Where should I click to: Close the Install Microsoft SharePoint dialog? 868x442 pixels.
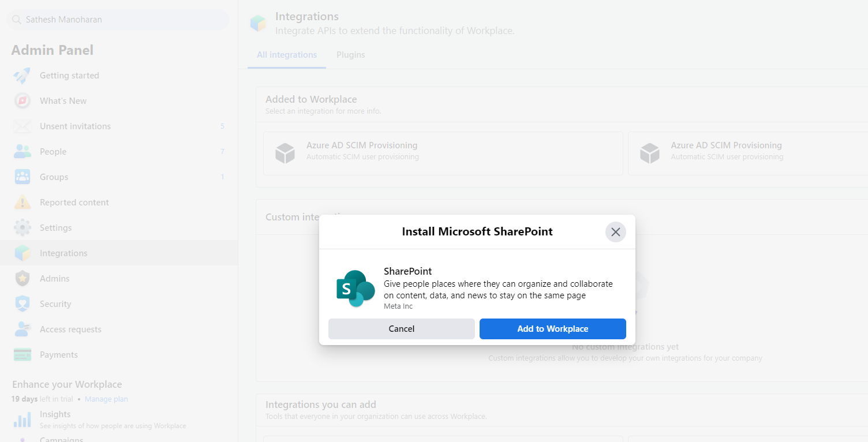point(616,232)
